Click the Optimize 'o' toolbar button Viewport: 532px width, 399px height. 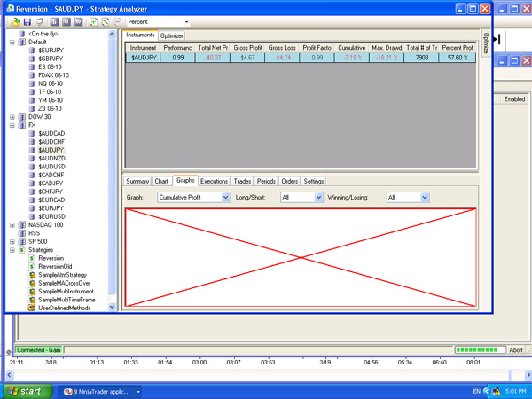click(66, 22)
